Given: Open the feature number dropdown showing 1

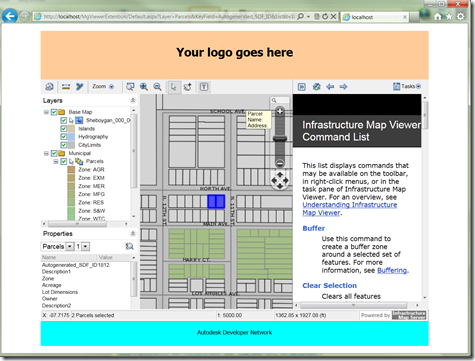Looking at the screenshot, I should [x=86, y=247].
